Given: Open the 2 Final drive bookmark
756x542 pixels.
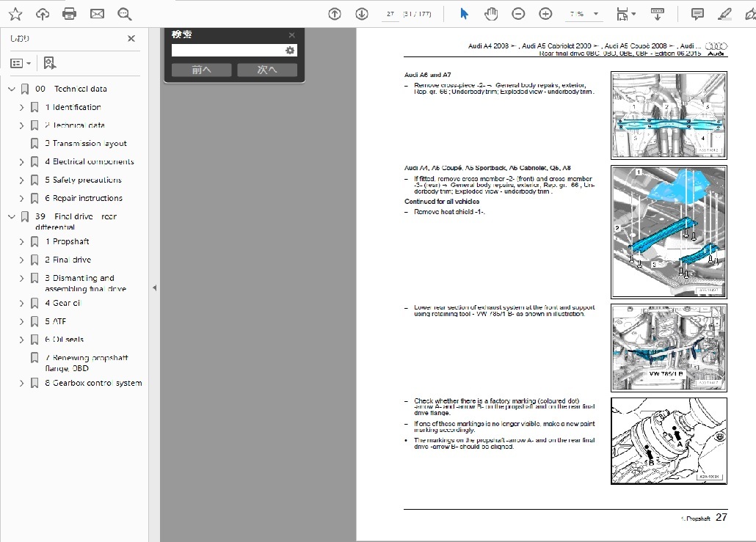Looking at the screenshot, I should pyautogui.click(x=68, y=260).
